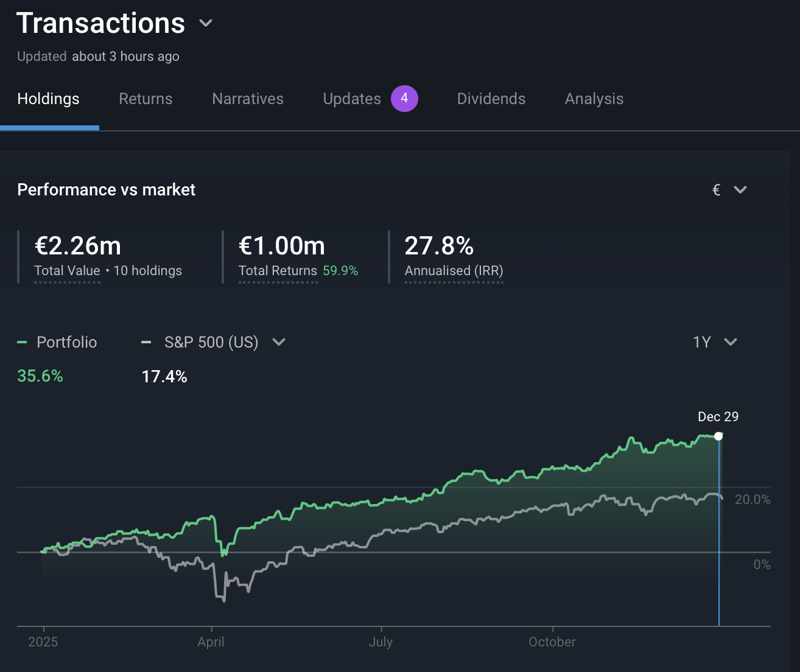Click the Annualised (IRR) underlined label
Image resolution: width=800 pixels, height=672 pixels.
(454, 271)
